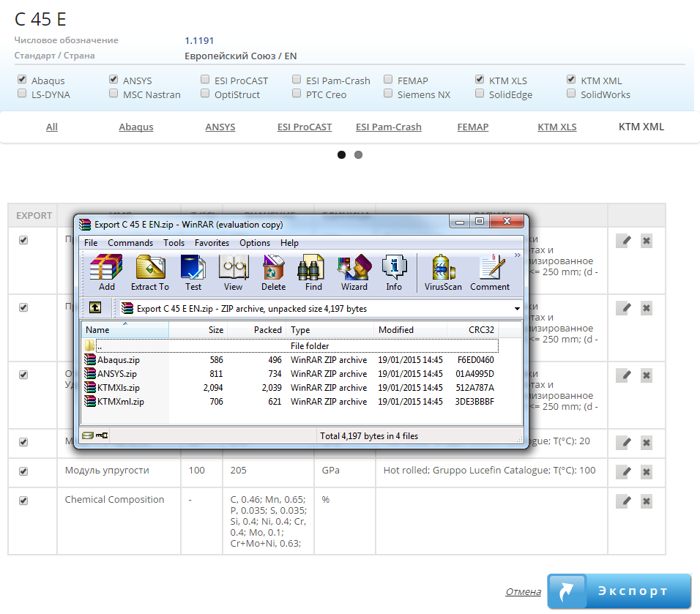Image resolution: width=700 pixels, height=614 pixels.
Task: Click the Отмена cancel link
Action: tap(523, 592)
